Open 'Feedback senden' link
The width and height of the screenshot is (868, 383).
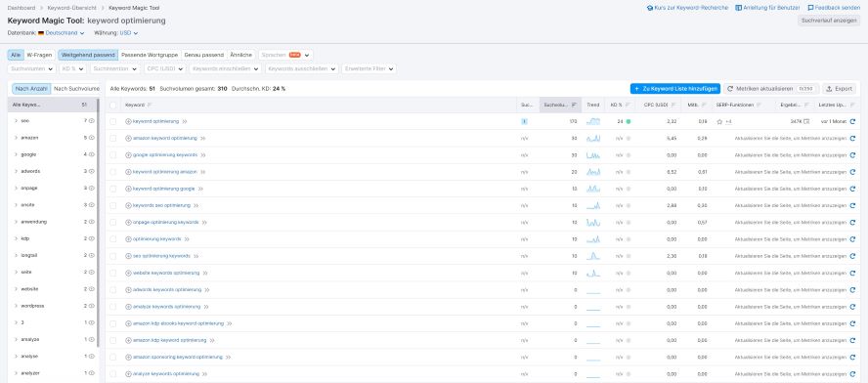[834, 8]
